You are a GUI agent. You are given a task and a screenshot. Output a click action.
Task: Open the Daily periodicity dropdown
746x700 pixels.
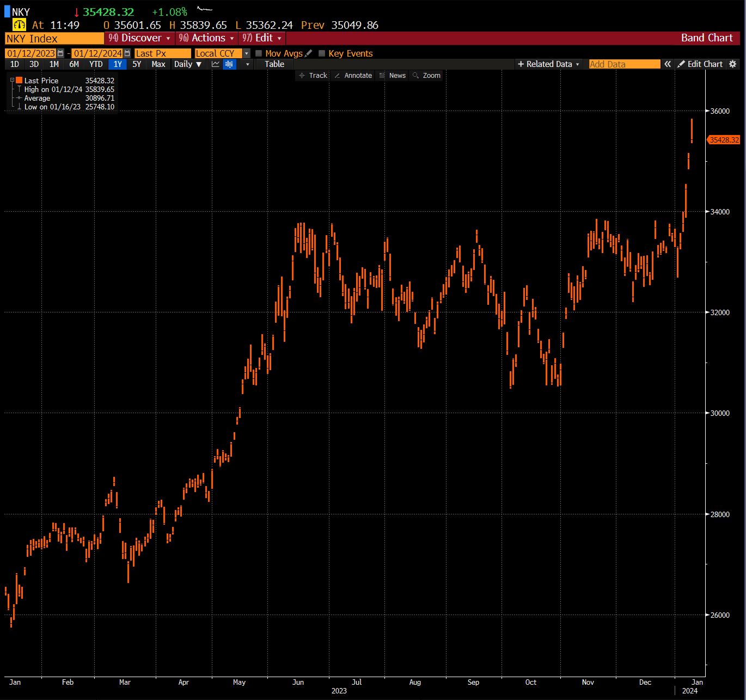point(188,64)
